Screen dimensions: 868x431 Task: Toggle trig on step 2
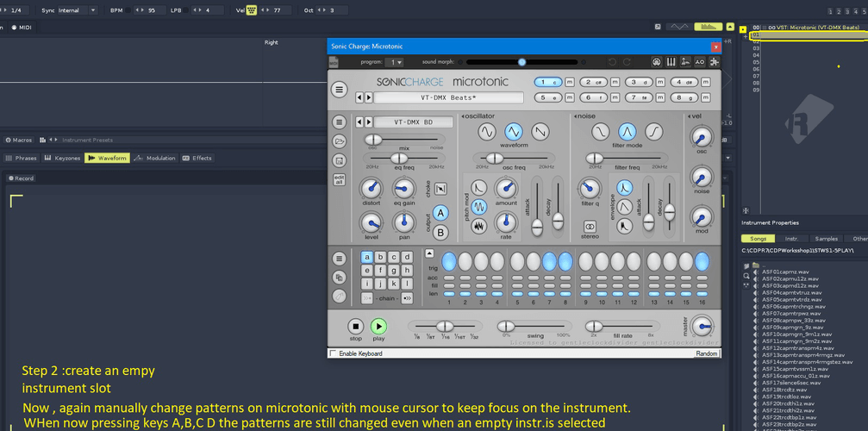pos(465,261)
